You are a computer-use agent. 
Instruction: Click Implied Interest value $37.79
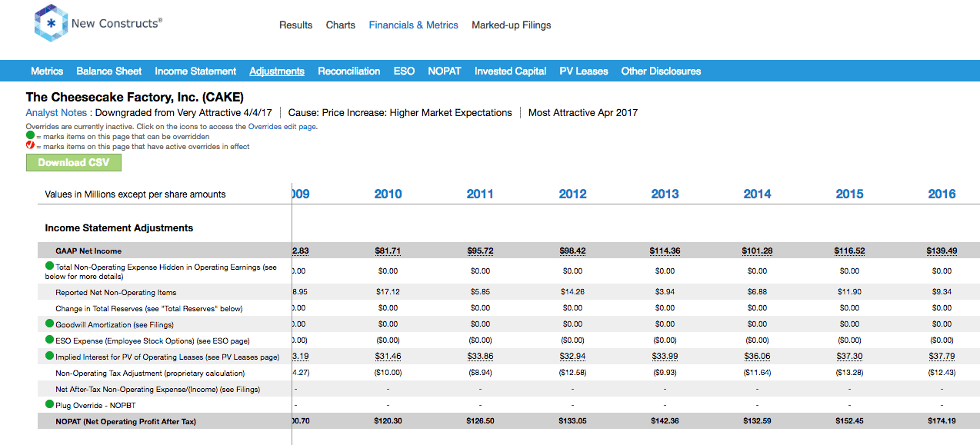pyautogui.click(x=942, y=357)
